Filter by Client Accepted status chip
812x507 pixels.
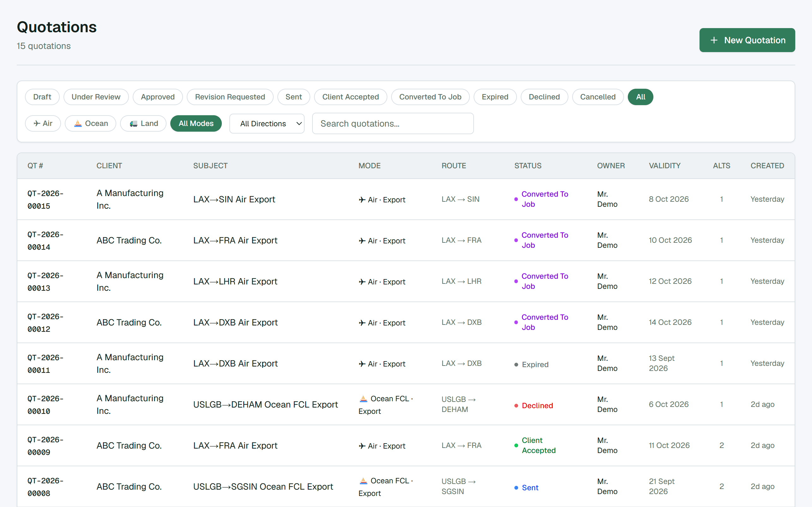coord(350,97)
